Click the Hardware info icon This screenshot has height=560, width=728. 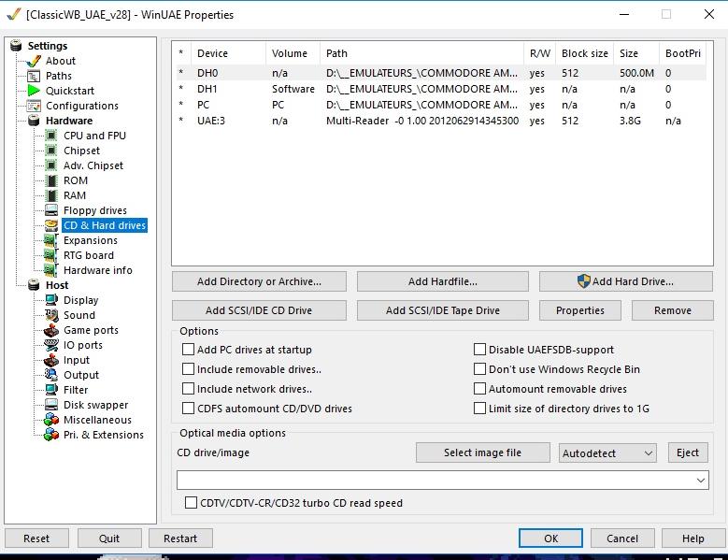[x=50, y=270]
